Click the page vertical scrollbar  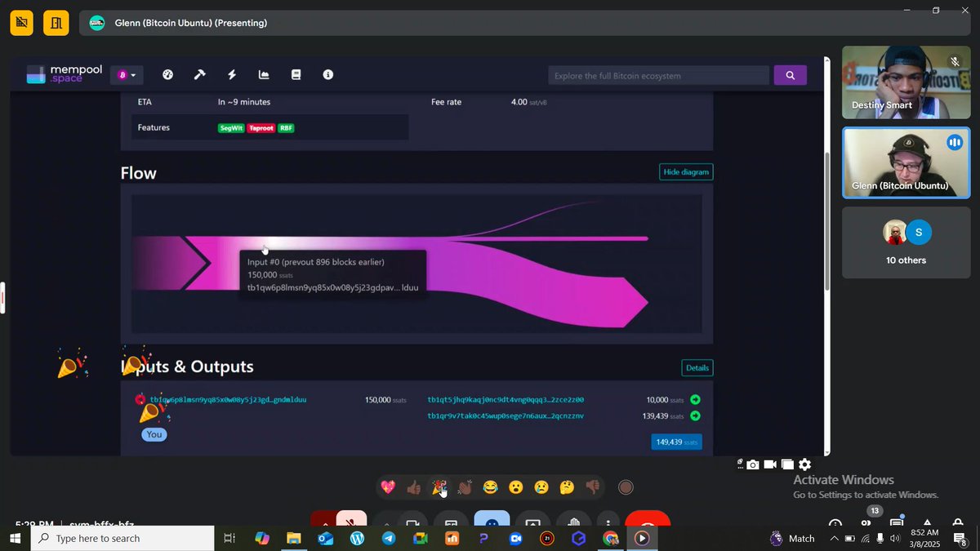click(826, 220)
